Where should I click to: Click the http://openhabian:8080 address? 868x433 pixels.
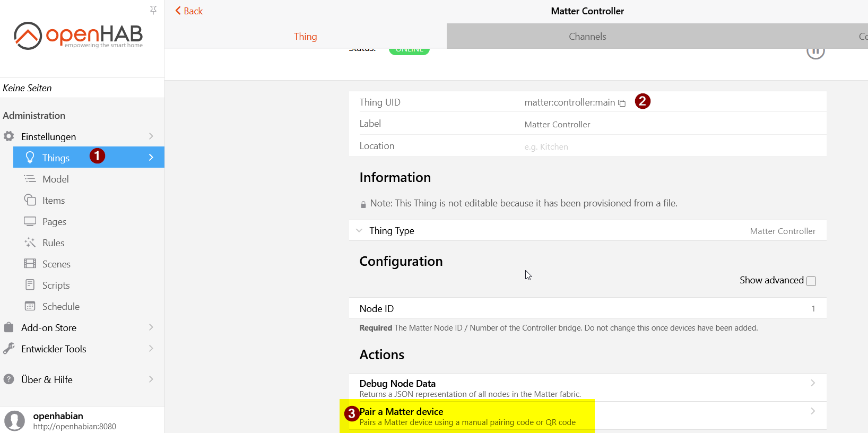click(75, 427)
